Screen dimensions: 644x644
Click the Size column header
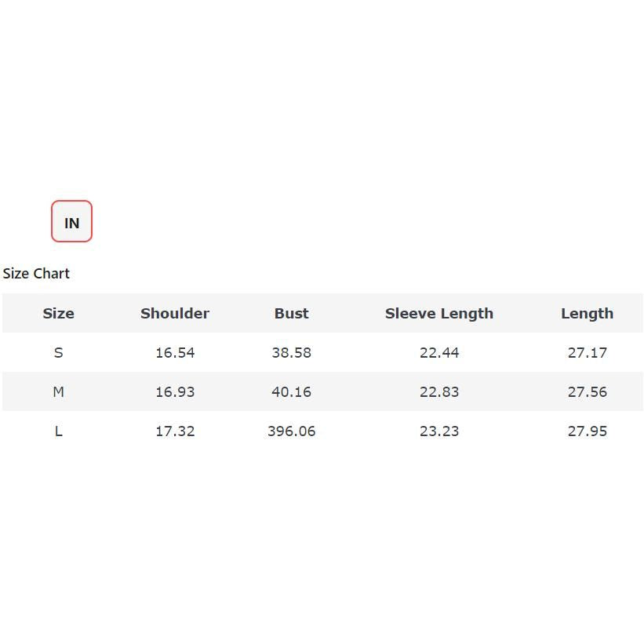[x=58, y=314]
